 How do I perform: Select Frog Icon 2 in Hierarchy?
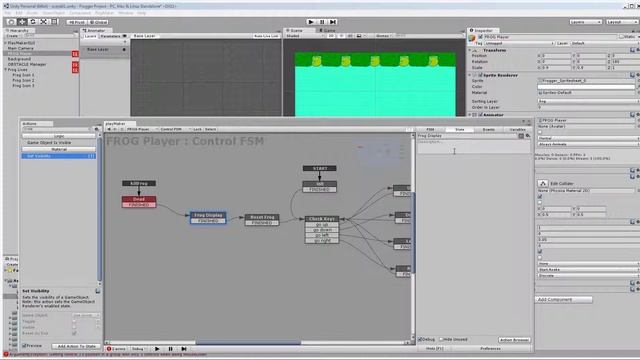(23, 80)
